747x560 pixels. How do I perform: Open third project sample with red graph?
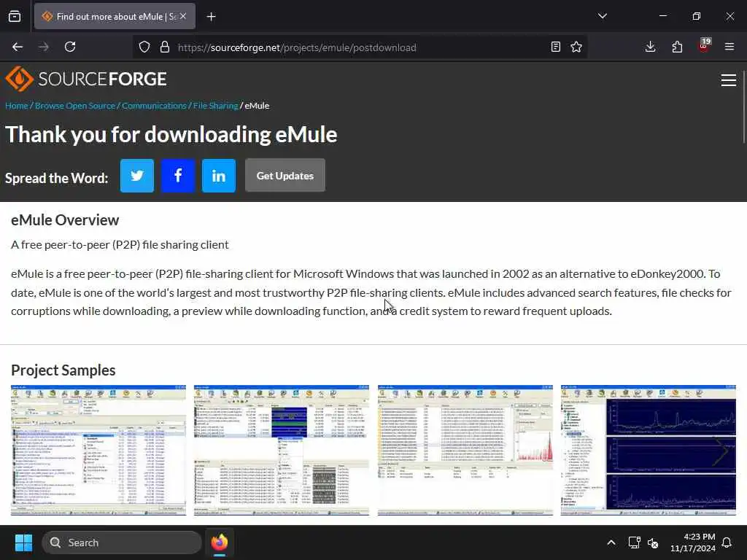tap(465, 450)
